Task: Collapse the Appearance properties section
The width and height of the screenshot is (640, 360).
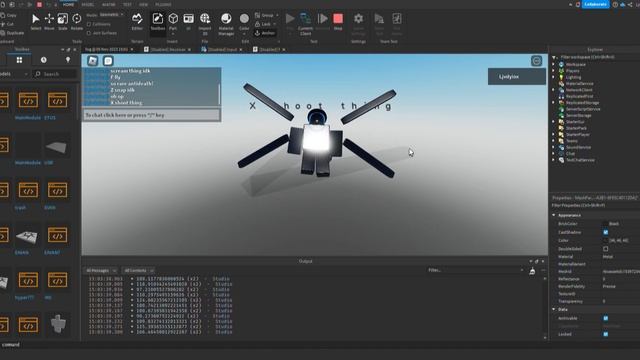Action: [x=554, y=215]
